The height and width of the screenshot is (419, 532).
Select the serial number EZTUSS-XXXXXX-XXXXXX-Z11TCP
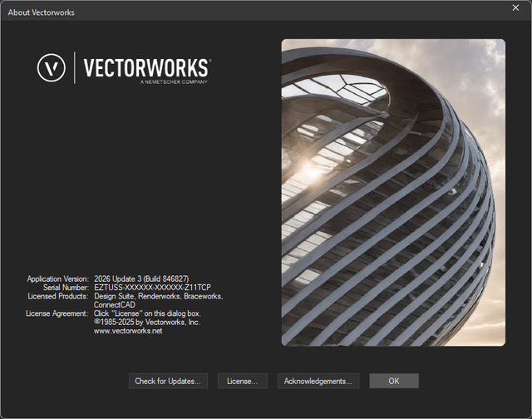(x=152, y=288)
